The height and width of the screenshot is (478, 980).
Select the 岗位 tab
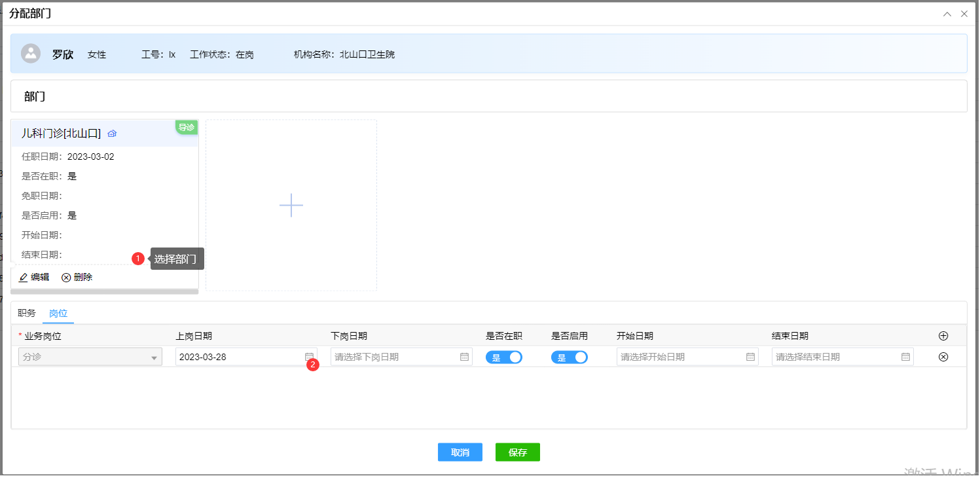(58, 313)
